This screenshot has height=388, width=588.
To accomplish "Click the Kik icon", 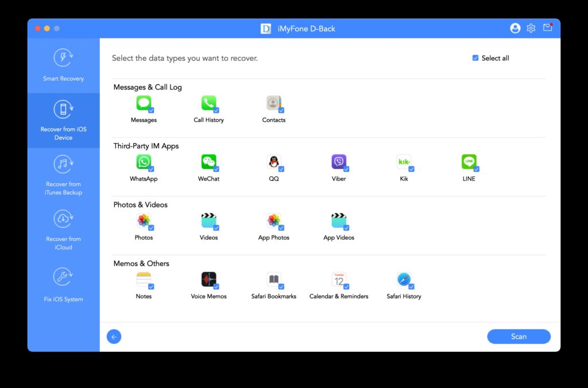I will 404,162.
